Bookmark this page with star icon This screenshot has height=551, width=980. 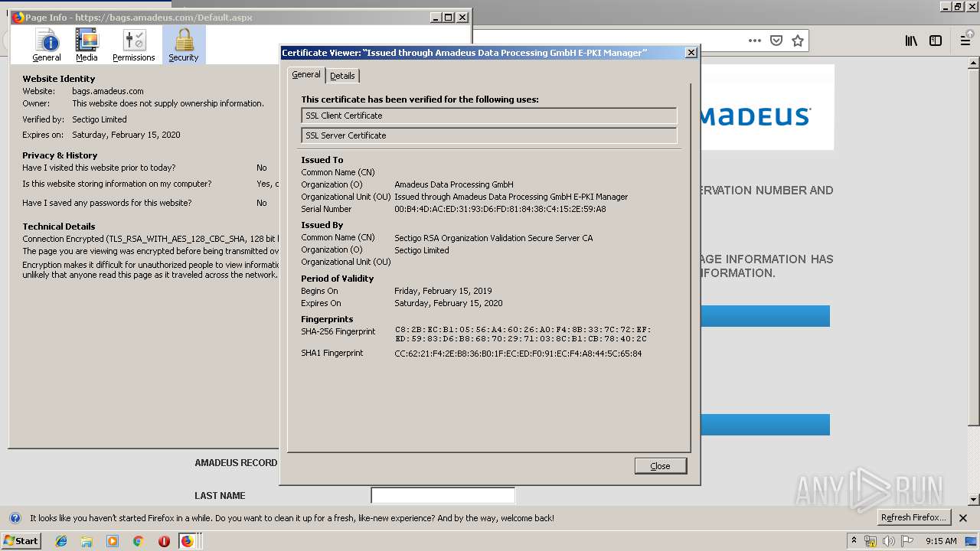pyautogui.click(x=798, y=41)
